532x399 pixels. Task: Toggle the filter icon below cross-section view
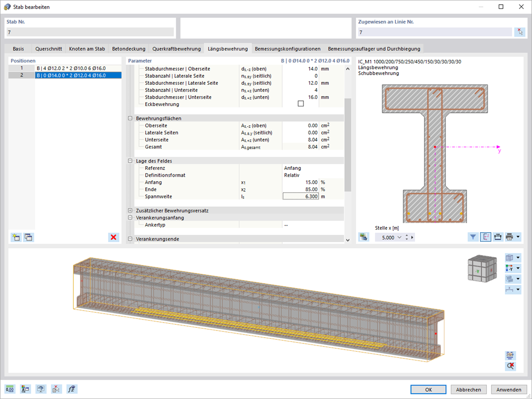click(473, 236)
